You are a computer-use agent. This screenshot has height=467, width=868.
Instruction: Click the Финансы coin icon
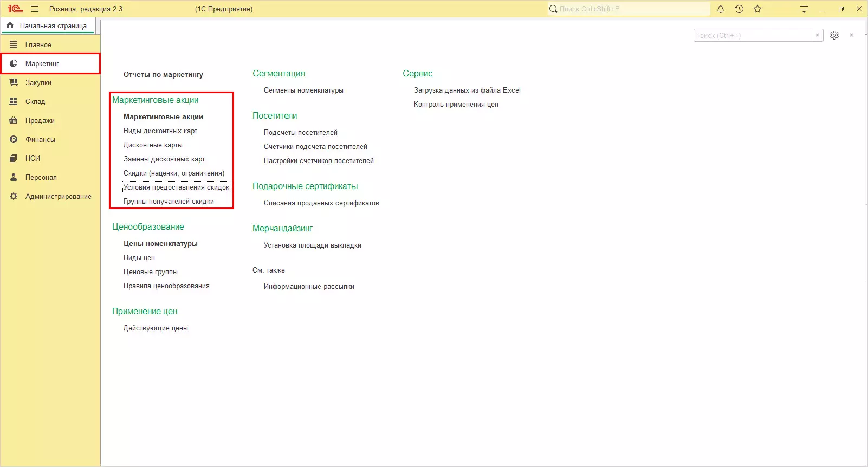(14, 139)
